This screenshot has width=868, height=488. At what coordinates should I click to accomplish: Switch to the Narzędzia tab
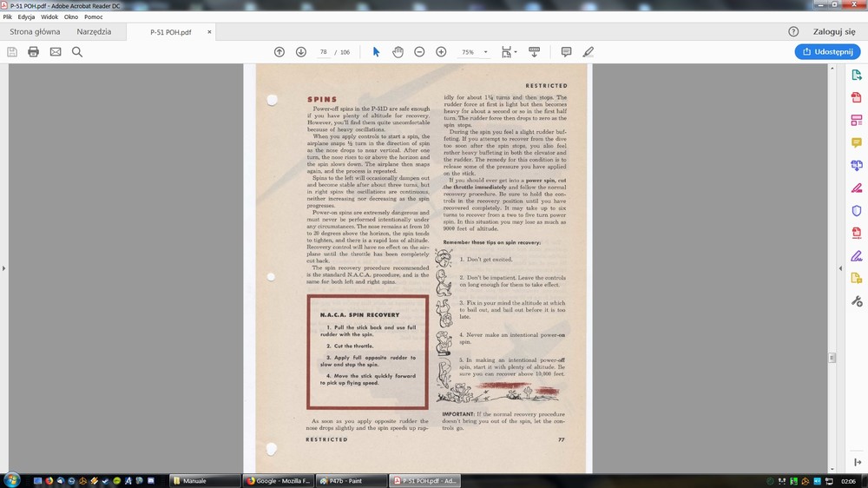pos(94,32)
